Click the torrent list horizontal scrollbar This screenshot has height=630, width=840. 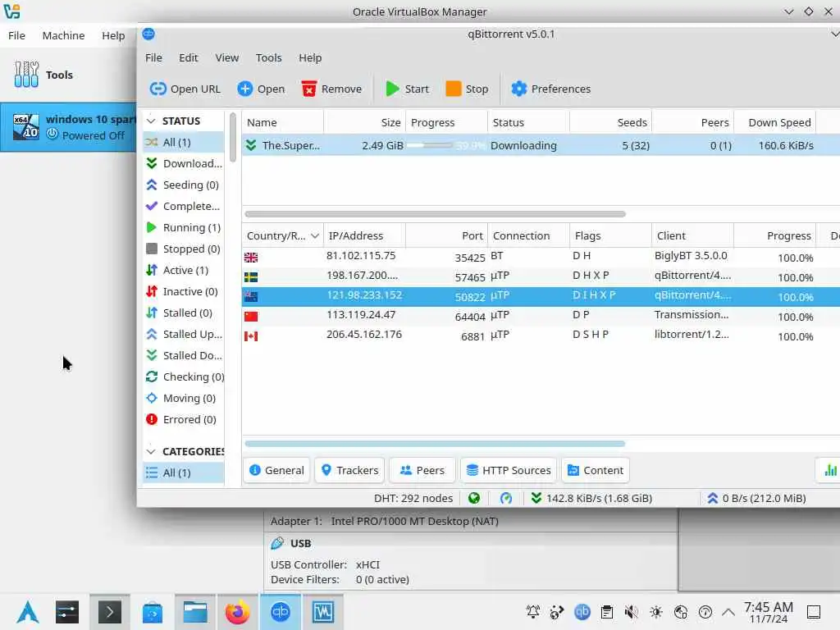435,214
